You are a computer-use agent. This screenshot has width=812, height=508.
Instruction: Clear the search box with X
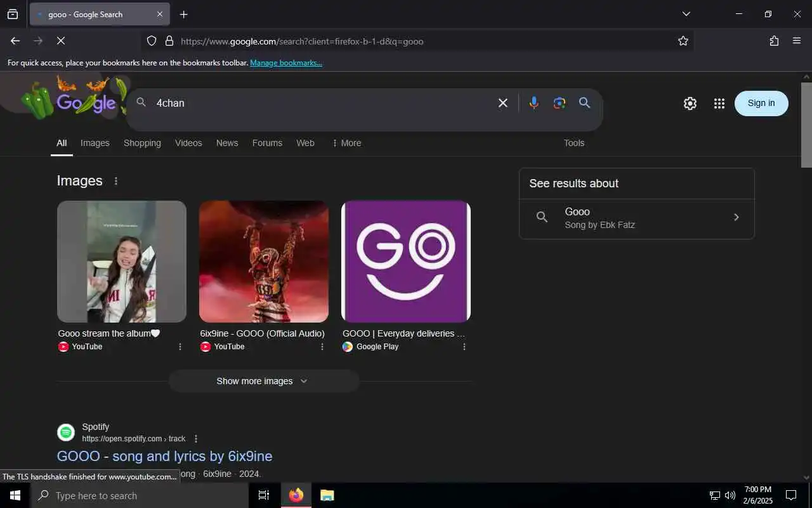(503, 103)
